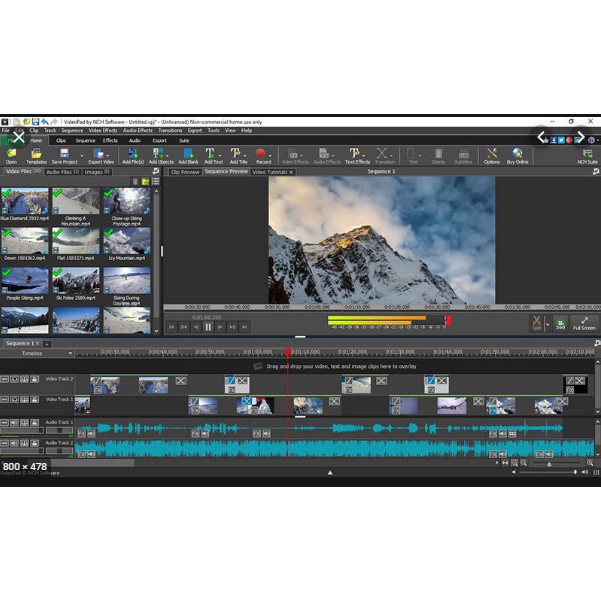Click the Save Project icon
This screenshot has height=601, width=601.
(64, 155)
